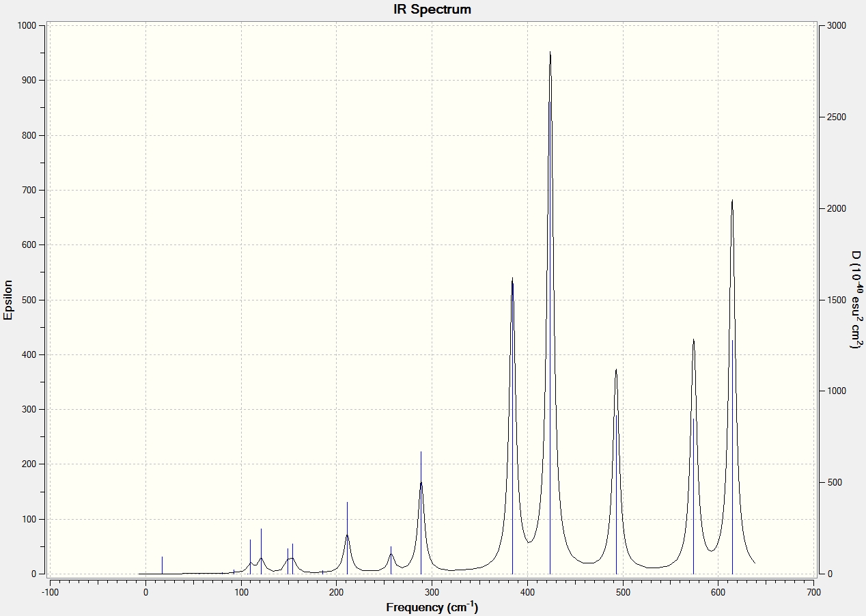Select the 700 tick label on the frequency axis
This screenshot has width=866, height=616.
tap(813, 591)
